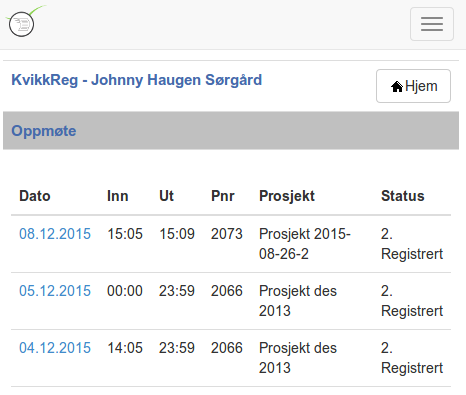Open the hamburger navigation menu
The width and height of the screenshot is (466, 395).
pyautogui.click(x=432, y=24)
